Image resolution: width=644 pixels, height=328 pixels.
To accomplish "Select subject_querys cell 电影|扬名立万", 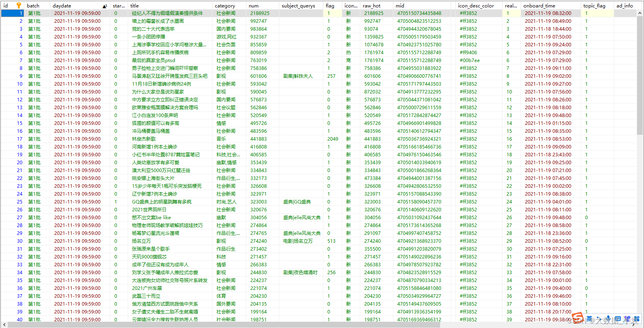I will 298,241.
